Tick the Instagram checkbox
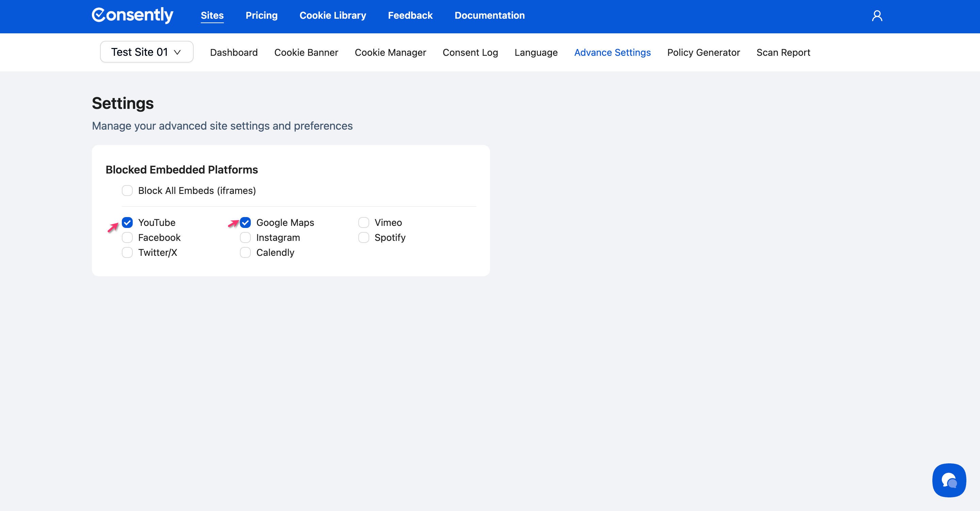The height and width of the screenshot is (511, 980). click(x=245, y=238)
